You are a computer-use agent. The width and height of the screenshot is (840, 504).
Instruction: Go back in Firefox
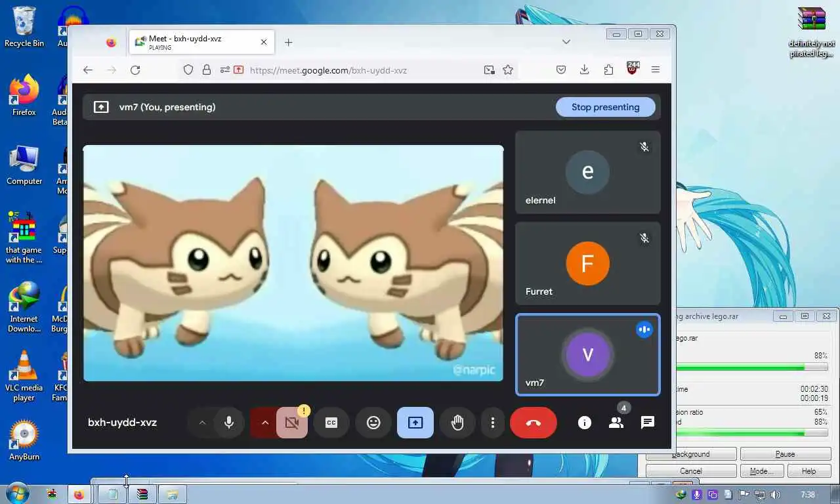(x=88, y=70)
